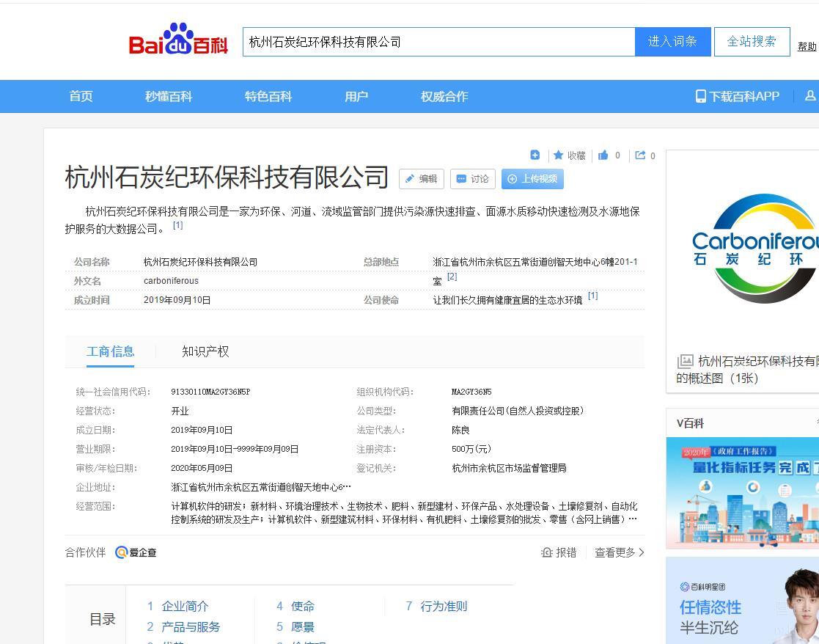Expand 查看更多 business info
The width and height of the screenshot is (819, 644).
[619, 552]
